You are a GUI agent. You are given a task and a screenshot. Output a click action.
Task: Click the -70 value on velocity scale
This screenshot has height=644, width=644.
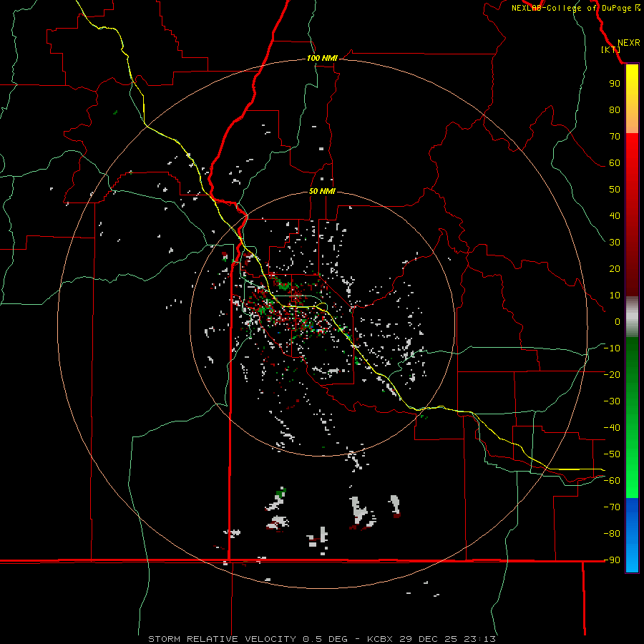612,507
